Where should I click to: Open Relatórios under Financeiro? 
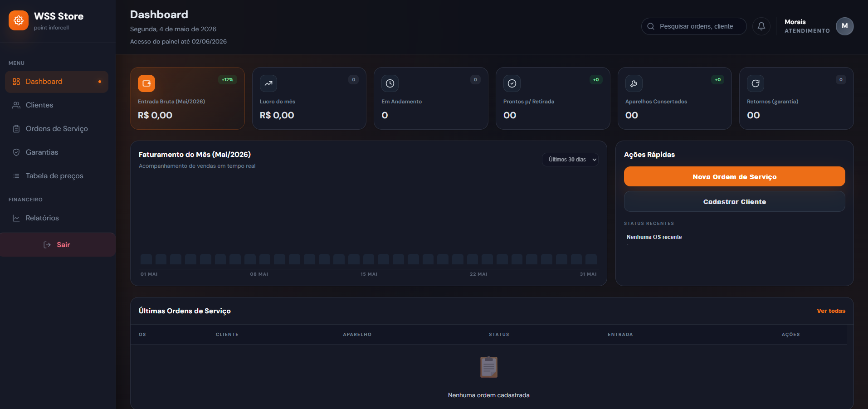57,218
